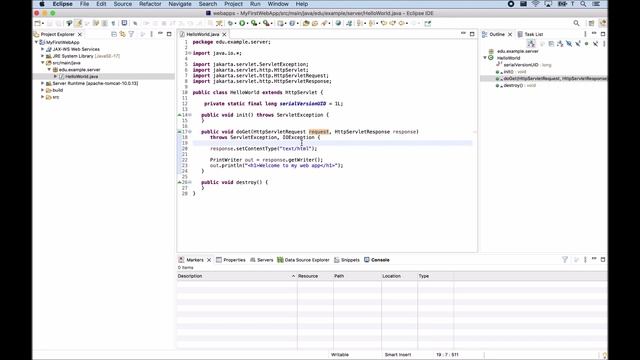
Task: Switch to the Console tab
Action: tap(377, 260)
